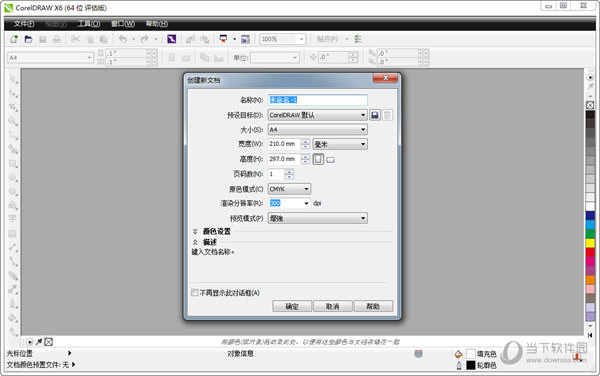Click the outline pen icon in status bar

(x=459, y=365)
